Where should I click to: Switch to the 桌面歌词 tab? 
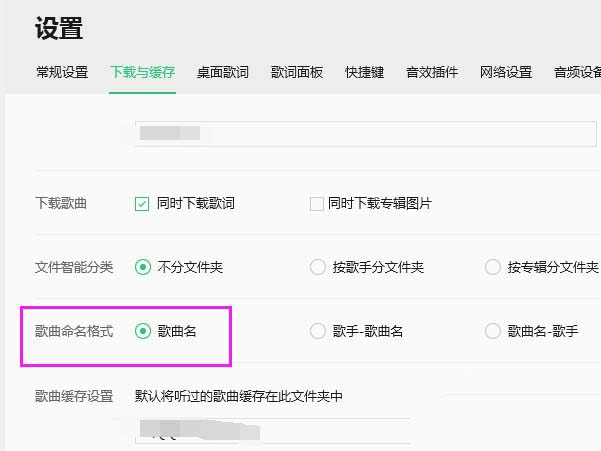222,72
